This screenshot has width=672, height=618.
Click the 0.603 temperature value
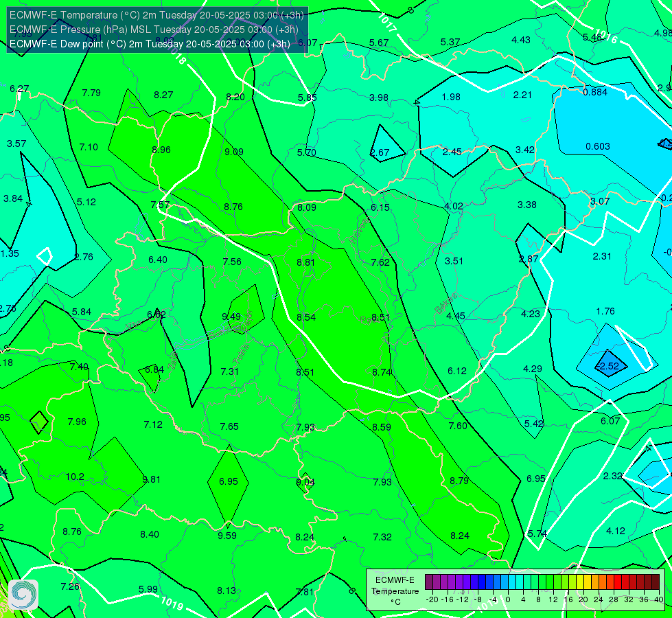[598, 146]
